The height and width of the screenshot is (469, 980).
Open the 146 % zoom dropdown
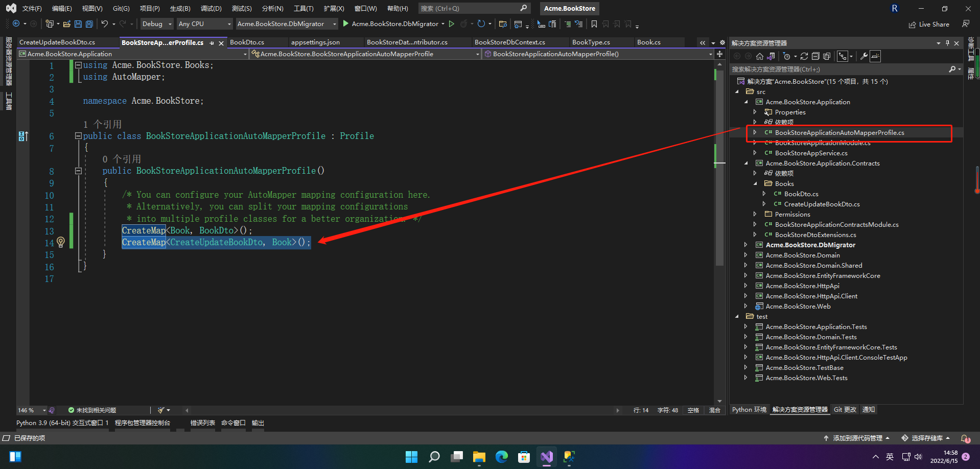click(x=32, y=410)
